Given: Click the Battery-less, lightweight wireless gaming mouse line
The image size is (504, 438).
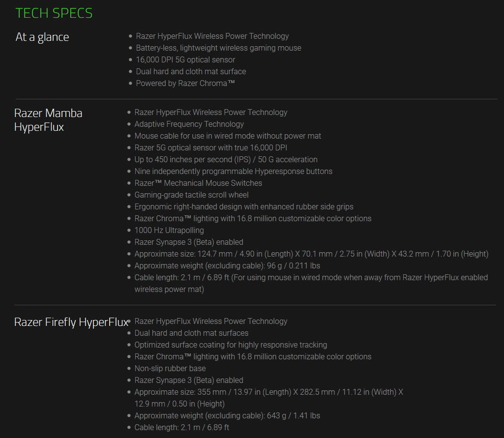Looking at the screenshot, I should [x=218, y=48].
